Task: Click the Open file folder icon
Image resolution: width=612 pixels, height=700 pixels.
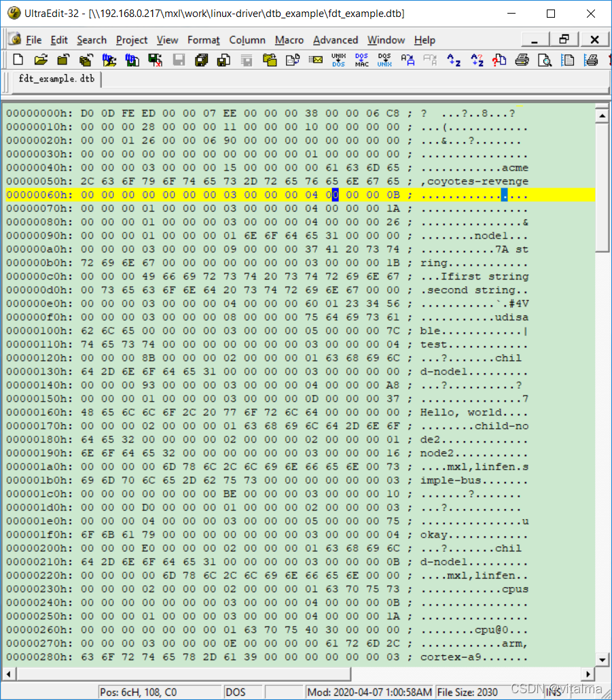Action: coord(41,59)
